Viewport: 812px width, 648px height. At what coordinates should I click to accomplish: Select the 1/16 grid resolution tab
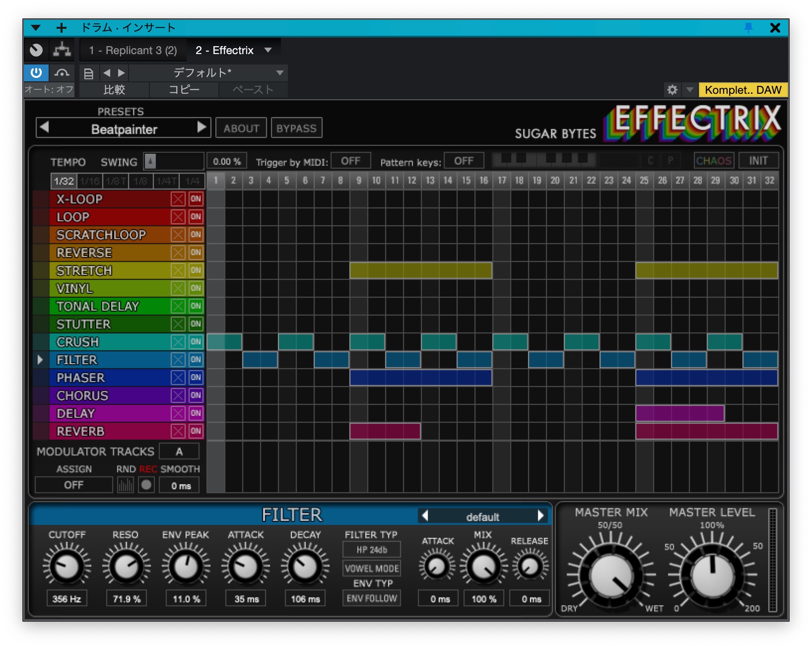tap(89, 181)
